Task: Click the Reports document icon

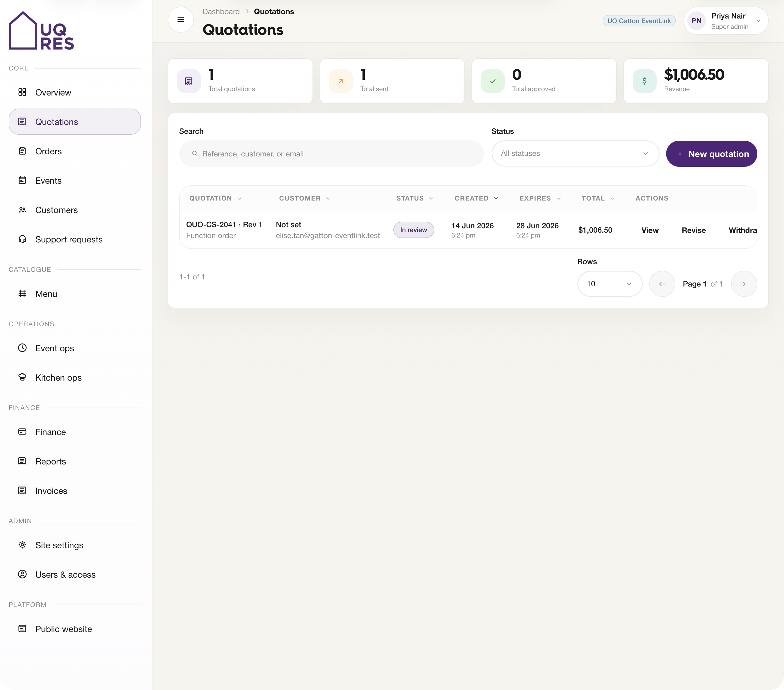Action: coord(22,461)
